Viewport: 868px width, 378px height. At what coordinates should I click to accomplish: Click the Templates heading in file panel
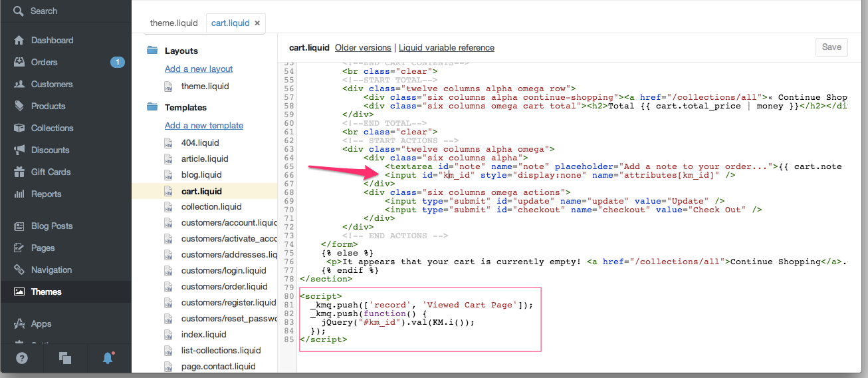pyautogui.click(x=185, y=107)
